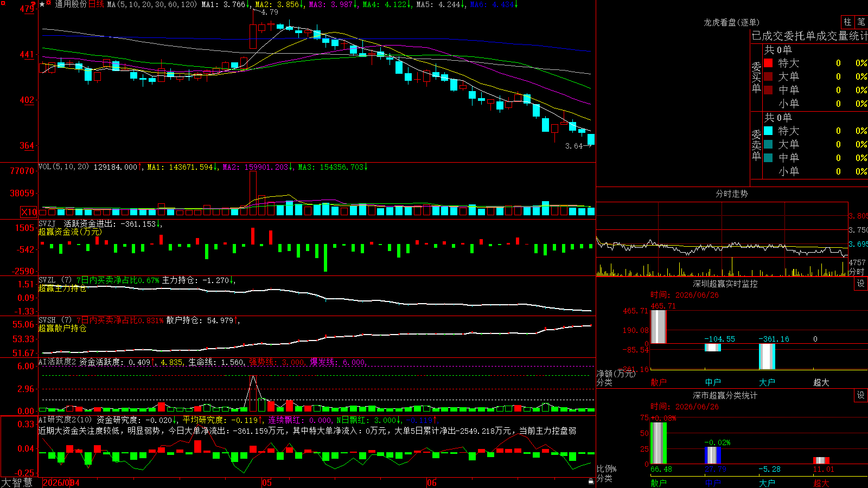Click the teal 大单 swatch under 委卖单
Screen dimensions: 868x488
[x=768, y=144]
